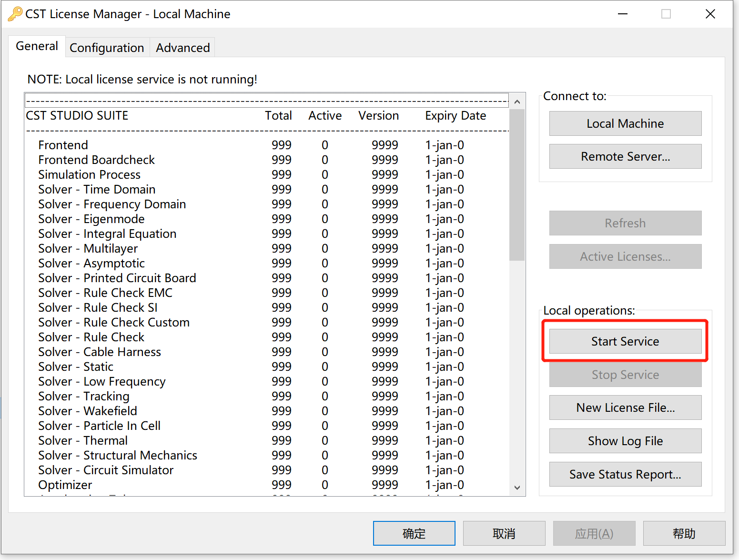Select Solver - Frequency Domain row
Screen dimensions: 739x560
tap(267, 204)
